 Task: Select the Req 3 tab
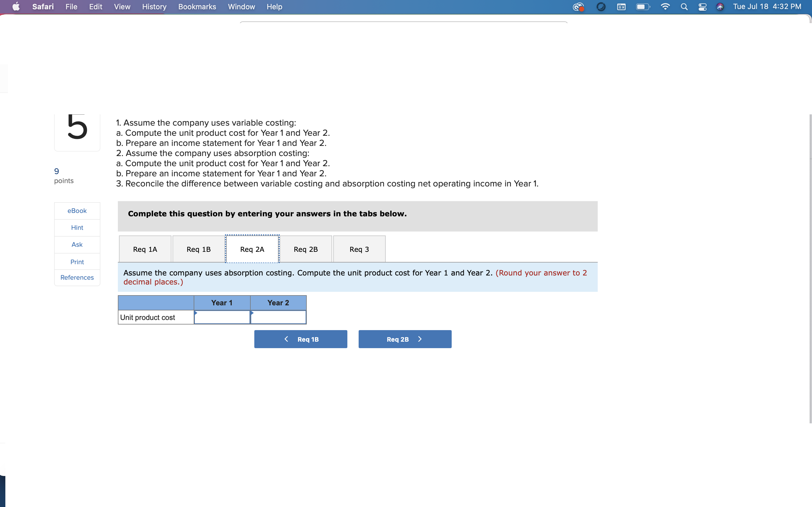click(359, 249)
